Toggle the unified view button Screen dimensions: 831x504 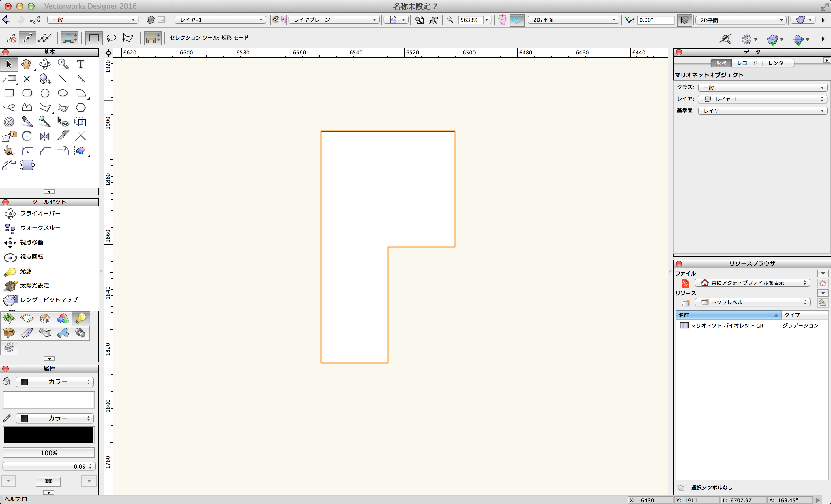tap(685, 20)
